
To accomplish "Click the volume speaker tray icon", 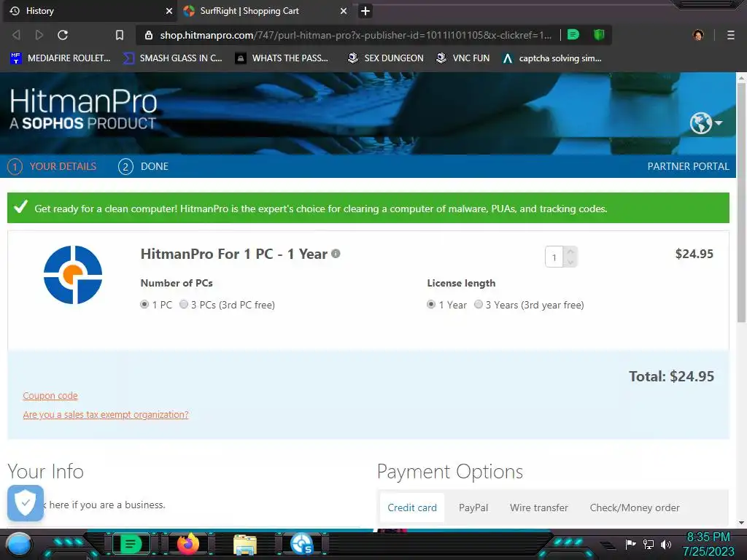I will point(666,544).
